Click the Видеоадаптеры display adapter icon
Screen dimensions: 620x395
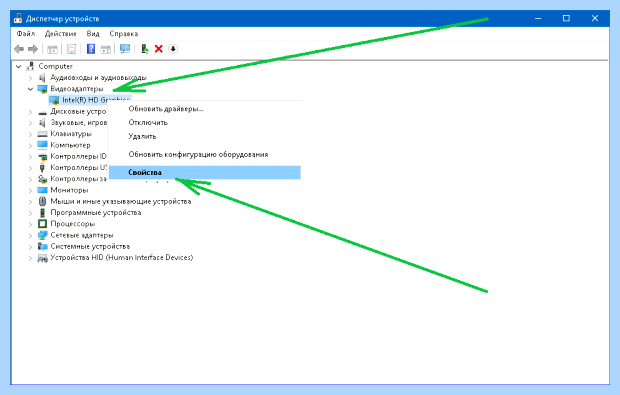42,89
